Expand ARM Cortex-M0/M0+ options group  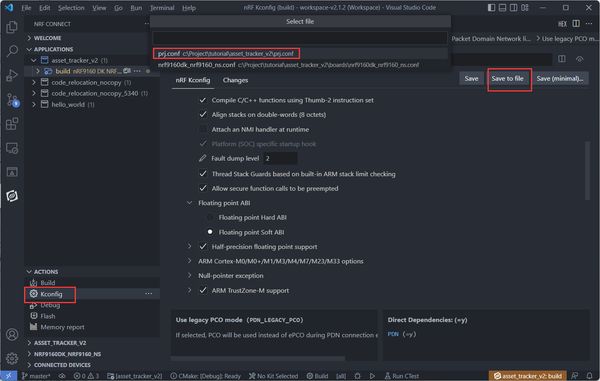pos(189,261)
